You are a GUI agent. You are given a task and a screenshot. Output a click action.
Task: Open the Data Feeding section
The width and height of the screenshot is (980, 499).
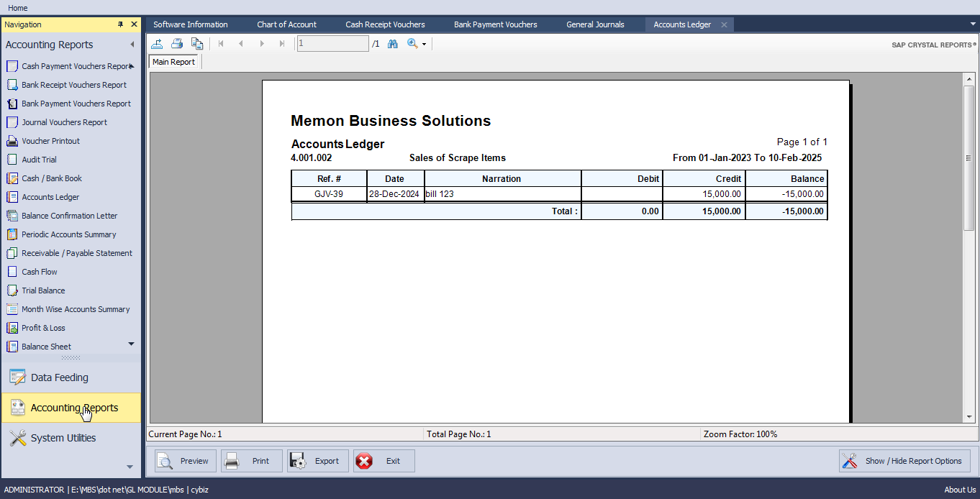tap(71, 377)
